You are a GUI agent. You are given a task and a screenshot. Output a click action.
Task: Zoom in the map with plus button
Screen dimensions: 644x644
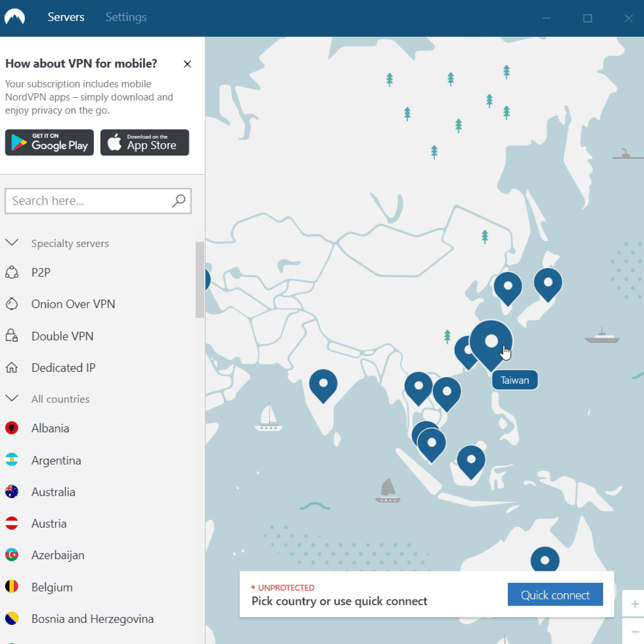(x=635, y=604)
